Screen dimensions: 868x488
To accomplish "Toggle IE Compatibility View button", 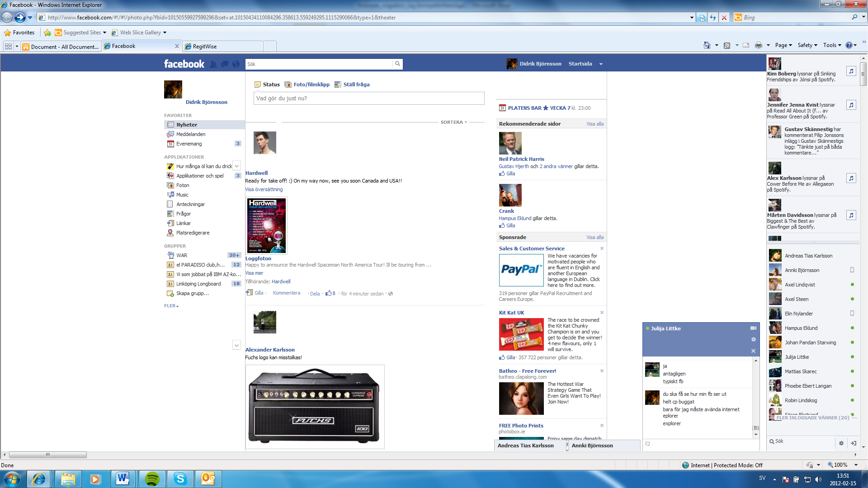I will pyautogui.click(x=702, y=18).
